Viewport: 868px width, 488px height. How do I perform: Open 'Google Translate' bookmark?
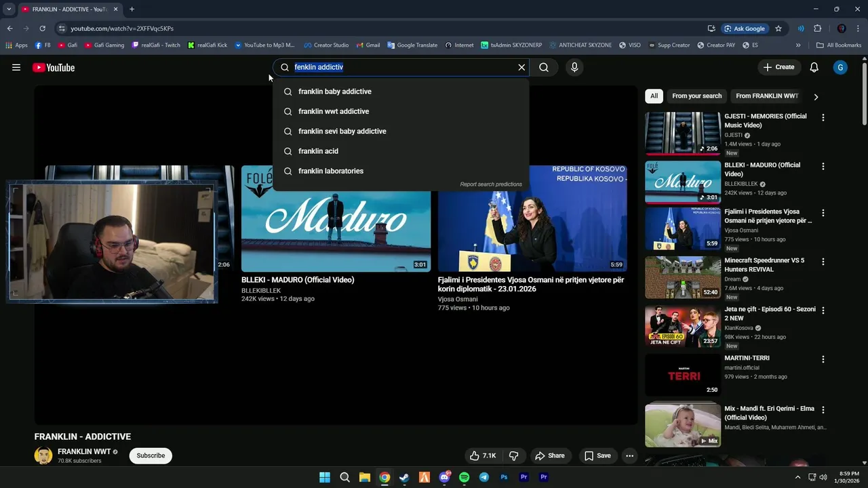412,45
